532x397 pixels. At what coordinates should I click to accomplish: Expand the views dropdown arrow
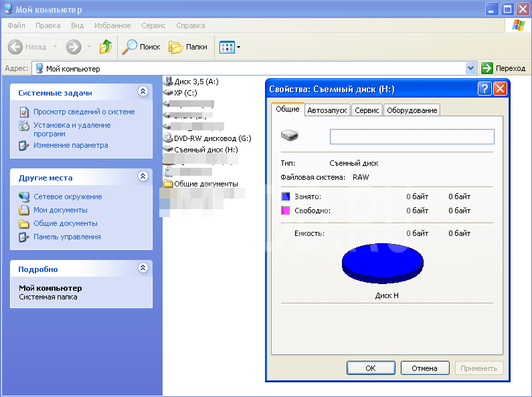[238, 47]
